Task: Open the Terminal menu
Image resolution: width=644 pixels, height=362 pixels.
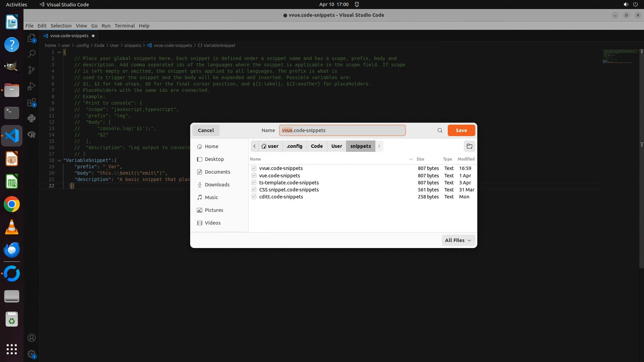Action: tap(124, 26)
